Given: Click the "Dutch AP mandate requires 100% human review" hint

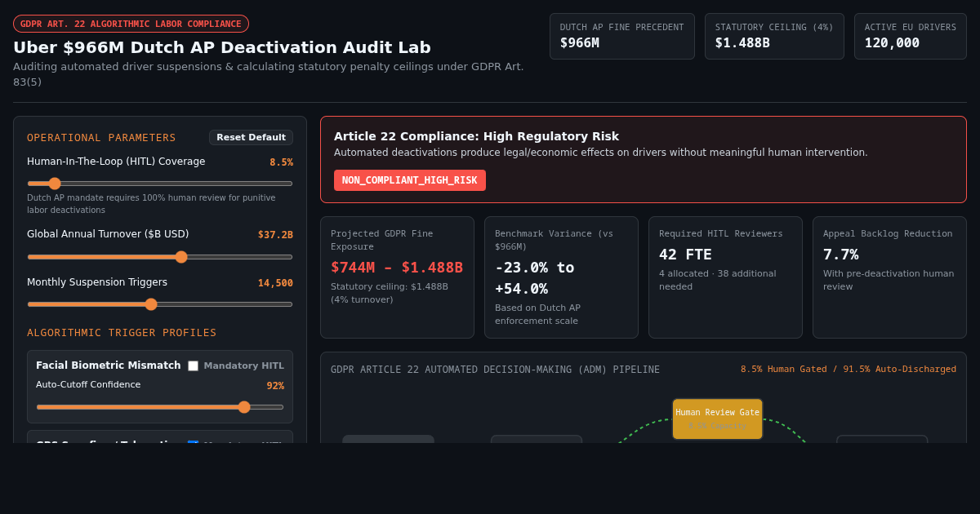Looking at the screenshot, I should (151, 203).
